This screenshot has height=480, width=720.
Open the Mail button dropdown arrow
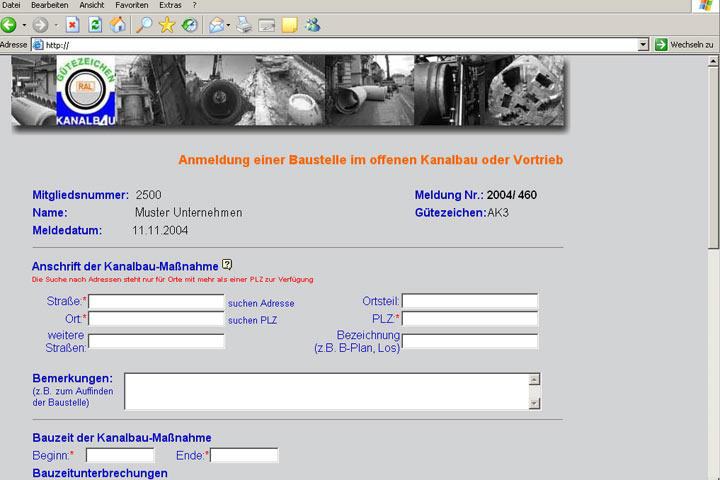tap(229, 25)
